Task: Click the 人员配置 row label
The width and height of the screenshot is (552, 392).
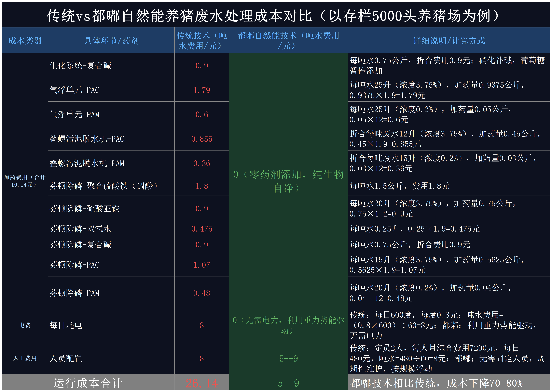Action: (x=66, y=358)
